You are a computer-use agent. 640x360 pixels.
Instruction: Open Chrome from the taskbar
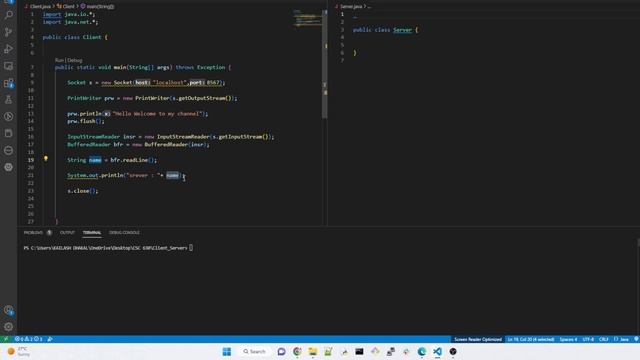pyautogui.click(x=297, y=351)
